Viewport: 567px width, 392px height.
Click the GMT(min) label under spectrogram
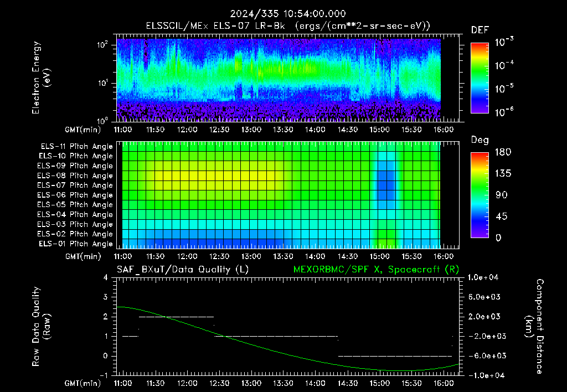tap(83, 130)
